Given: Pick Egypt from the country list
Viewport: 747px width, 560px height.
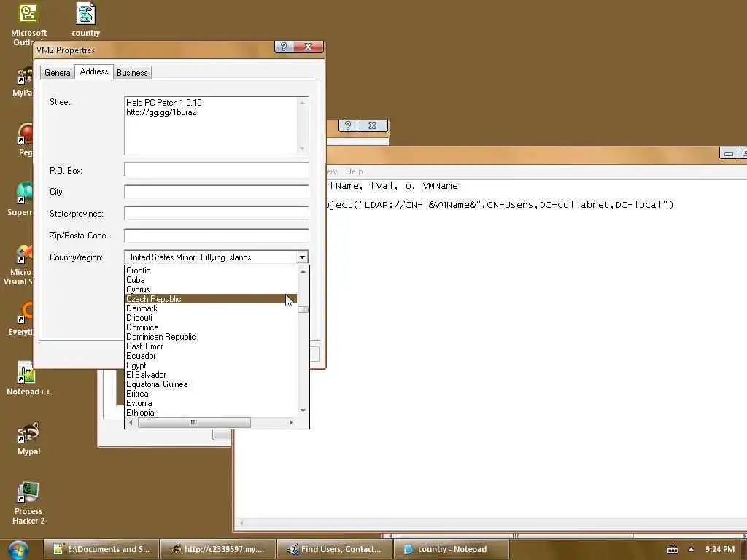Looking at the screenshot, I should (x=211, y=366).
